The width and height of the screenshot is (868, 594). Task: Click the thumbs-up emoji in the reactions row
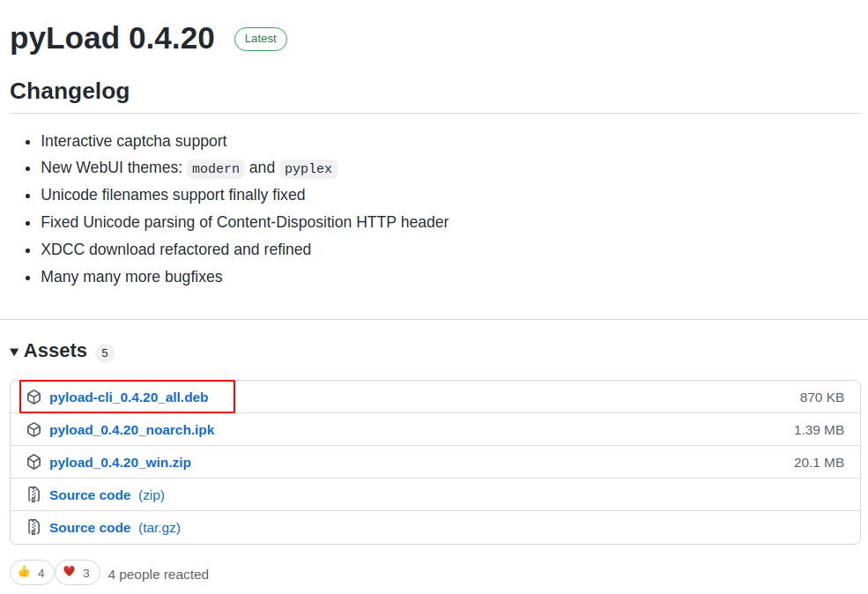click(24, 572)
